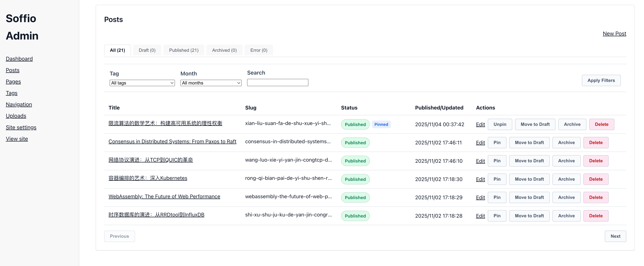Select the Published (21) tab
The image size is (644, 266).
[x=184, y=50]
